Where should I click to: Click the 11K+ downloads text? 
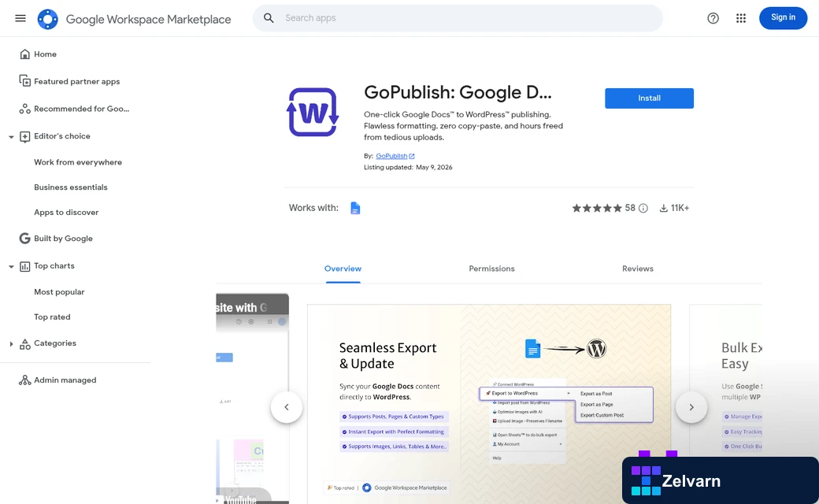pyautogui.click(x=680, y=209)
